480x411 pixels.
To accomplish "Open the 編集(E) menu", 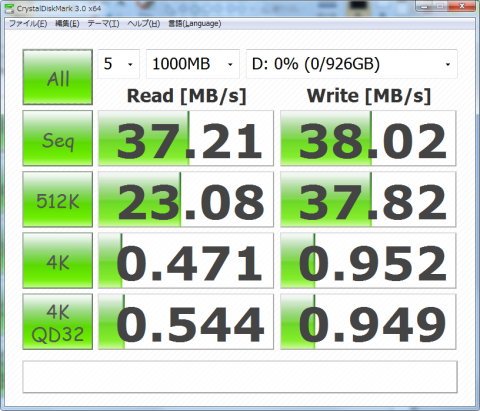I will [67, 24].
